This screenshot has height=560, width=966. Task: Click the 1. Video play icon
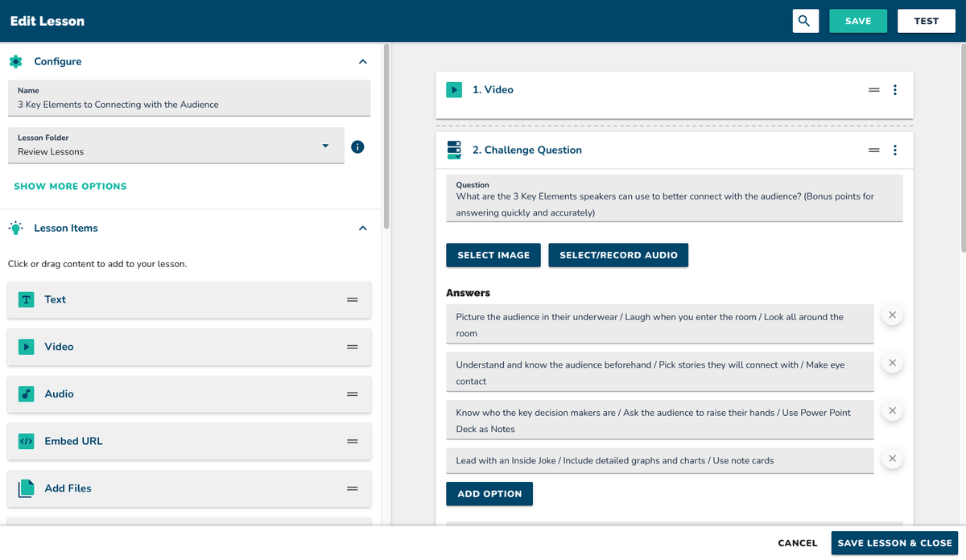454,90
